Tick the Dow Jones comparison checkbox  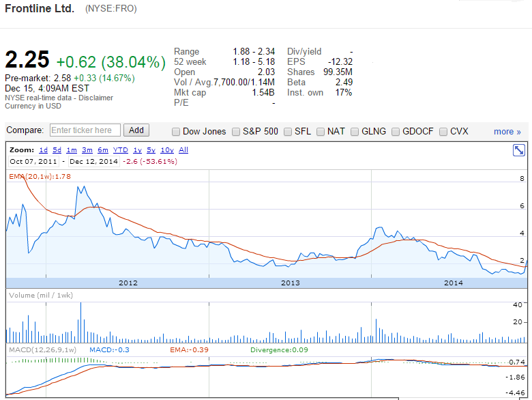click(176, 132)
